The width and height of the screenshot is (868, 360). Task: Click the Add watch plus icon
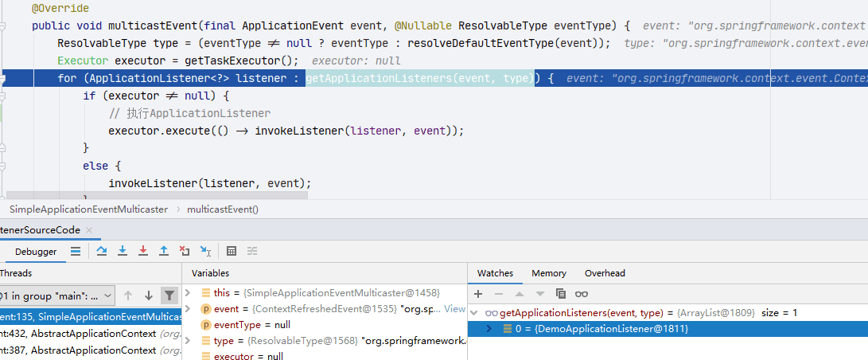pyautogui.click(x=478, y=294)
